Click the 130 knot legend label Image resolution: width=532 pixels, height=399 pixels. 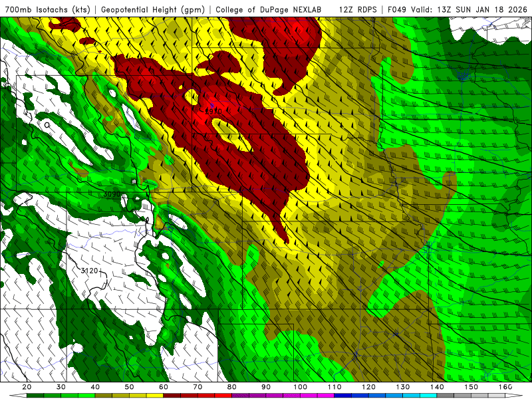pos(403,387)
